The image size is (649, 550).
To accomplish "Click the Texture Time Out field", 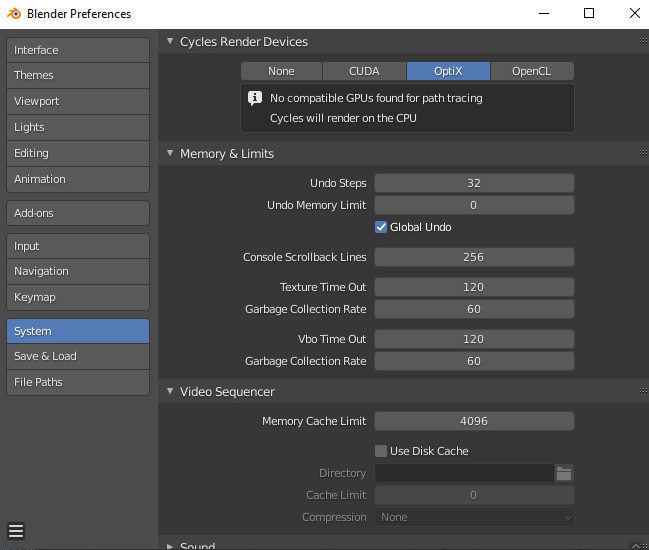I will pyautogui.click(x=474, y=287).
